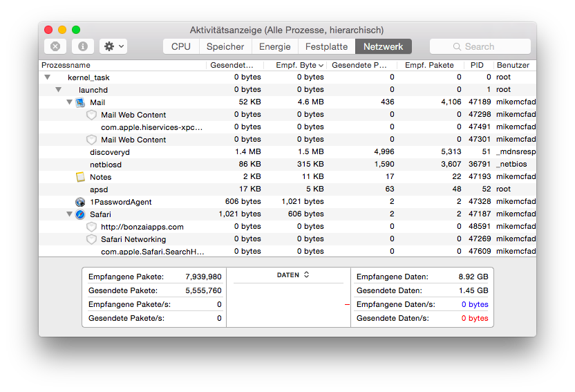Sort by Benutzer column header
575x392 pixels.
click(x=515, y=65)
